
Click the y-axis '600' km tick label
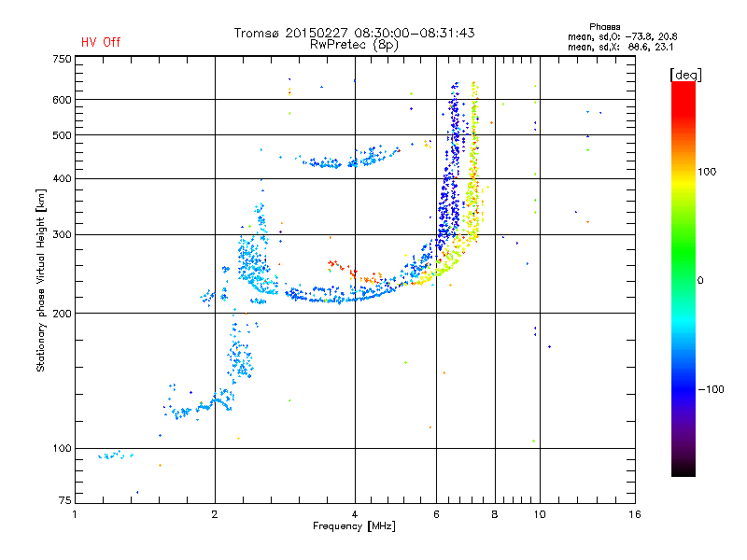62,100
